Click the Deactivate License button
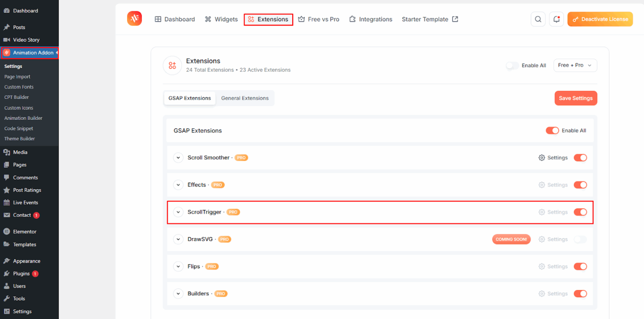 click(600, 19)
